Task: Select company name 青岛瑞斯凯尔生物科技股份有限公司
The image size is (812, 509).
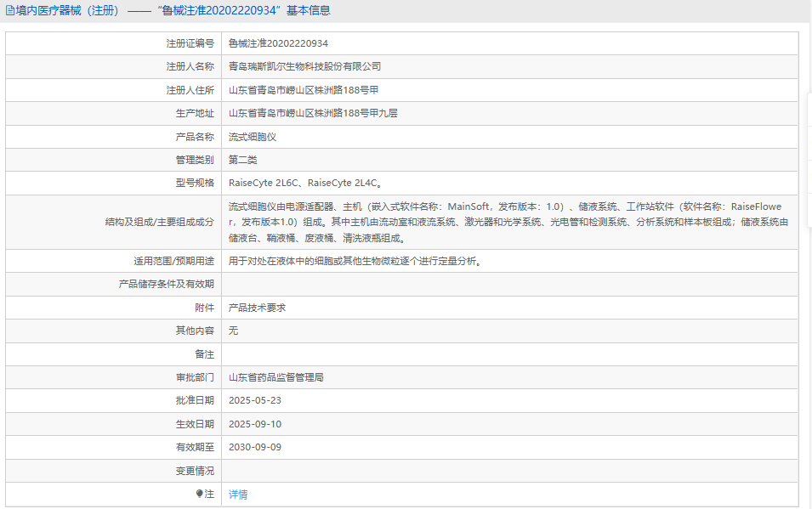Action: coord(304,66)
